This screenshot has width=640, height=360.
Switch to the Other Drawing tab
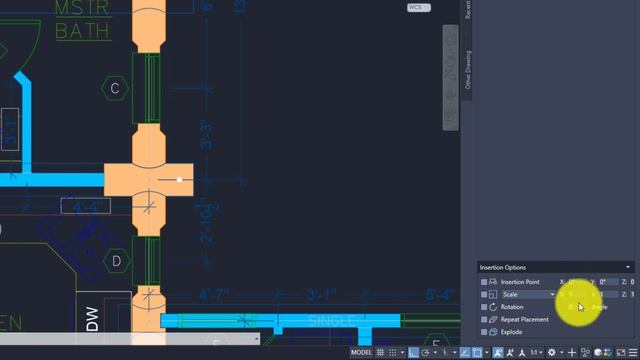point(467,70)
